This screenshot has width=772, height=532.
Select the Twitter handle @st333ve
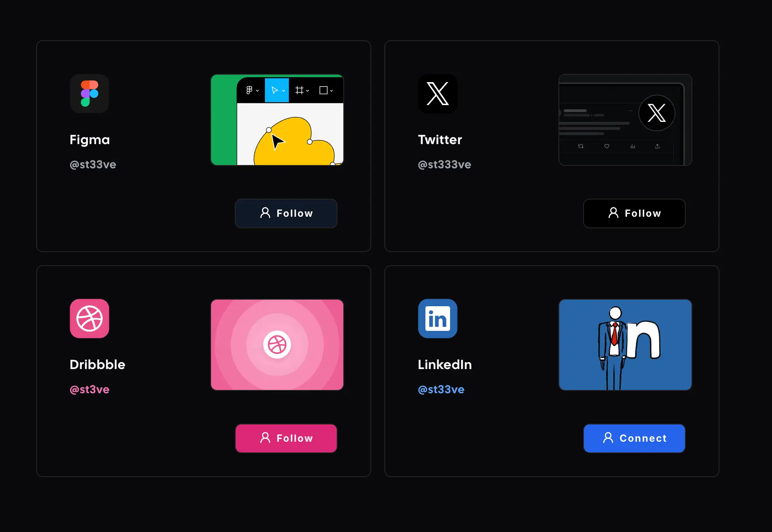pyautogui.click(x=444, y=165)
